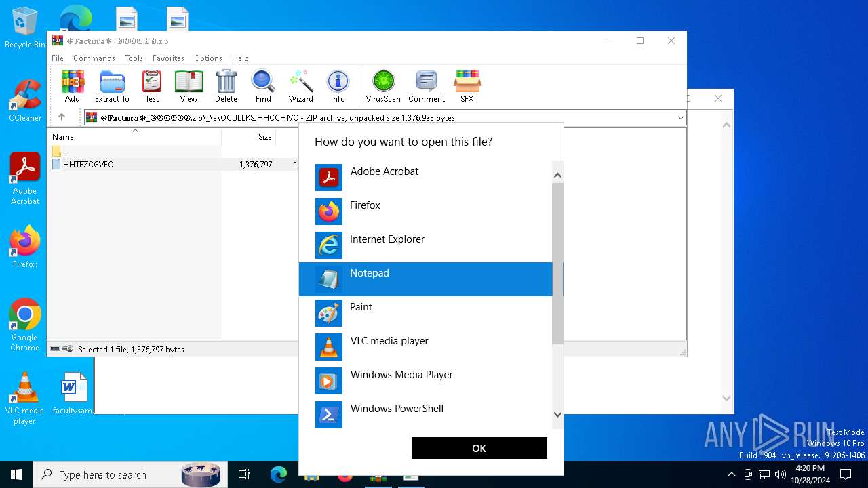Open the facultysam Word document icon
The image size is (868, 488).
73,393
